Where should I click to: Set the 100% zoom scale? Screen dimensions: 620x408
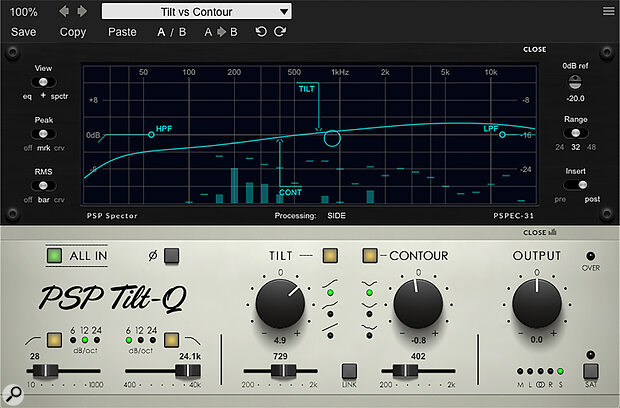pyautogui.click(x=23, y=12)
